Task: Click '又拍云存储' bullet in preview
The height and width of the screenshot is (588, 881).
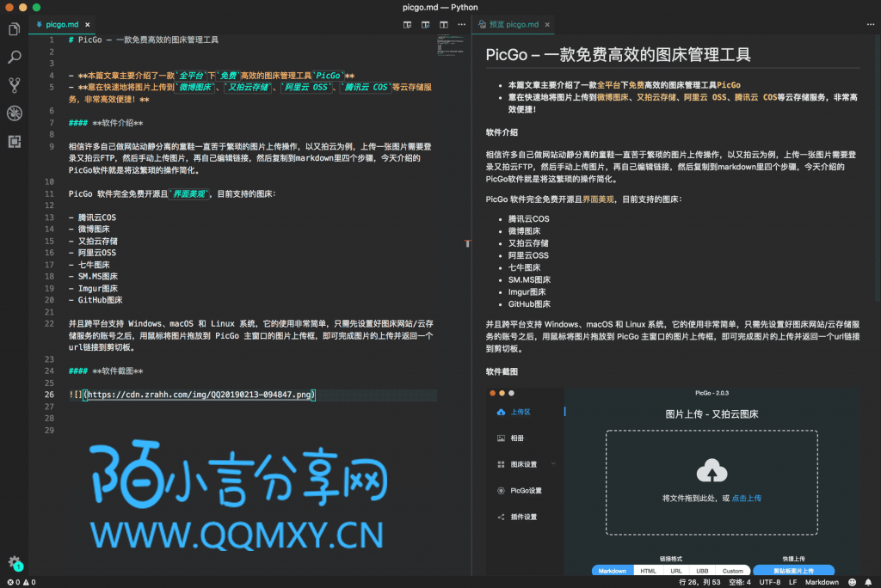Action: point(528,243)
